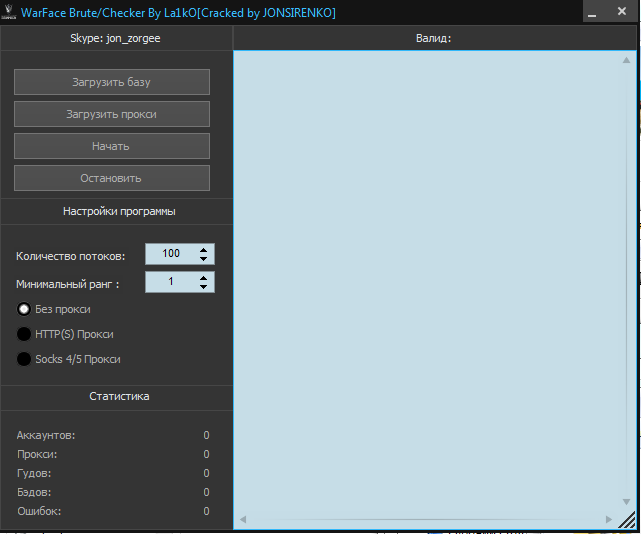Enable the Socks 4/5 Прокси radio option

pos(24,359)
